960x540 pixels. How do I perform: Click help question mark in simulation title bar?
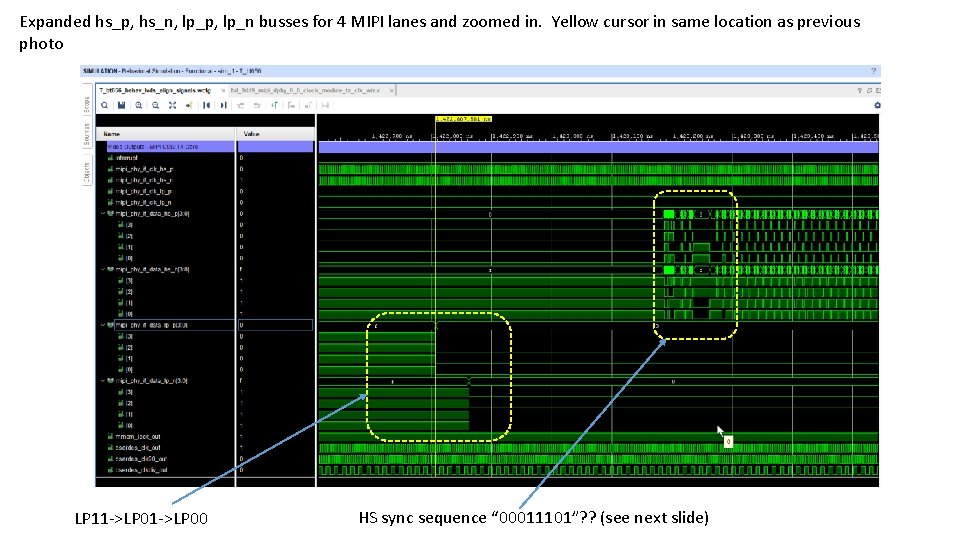coord(874,71)
